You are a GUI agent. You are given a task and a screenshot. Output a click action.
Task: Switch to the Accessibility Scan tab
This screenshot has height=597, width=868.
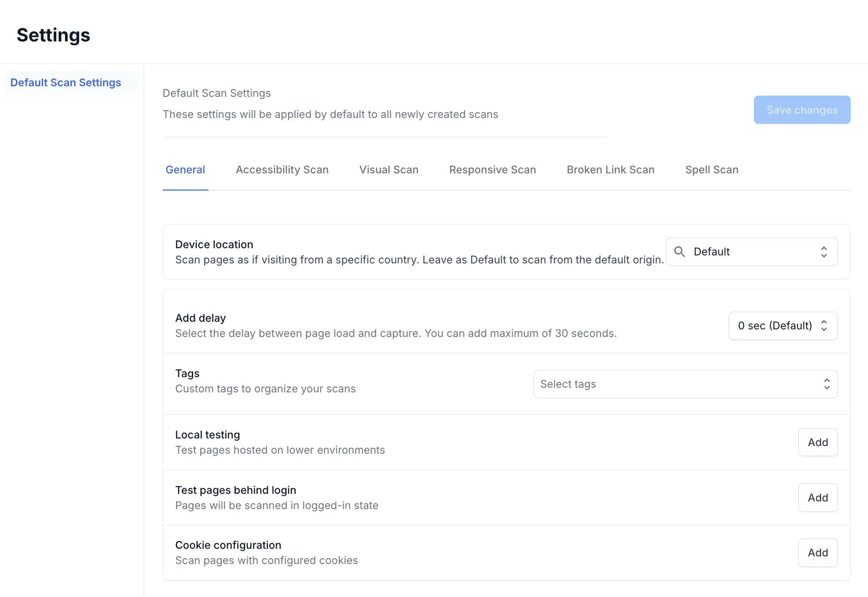282,170
